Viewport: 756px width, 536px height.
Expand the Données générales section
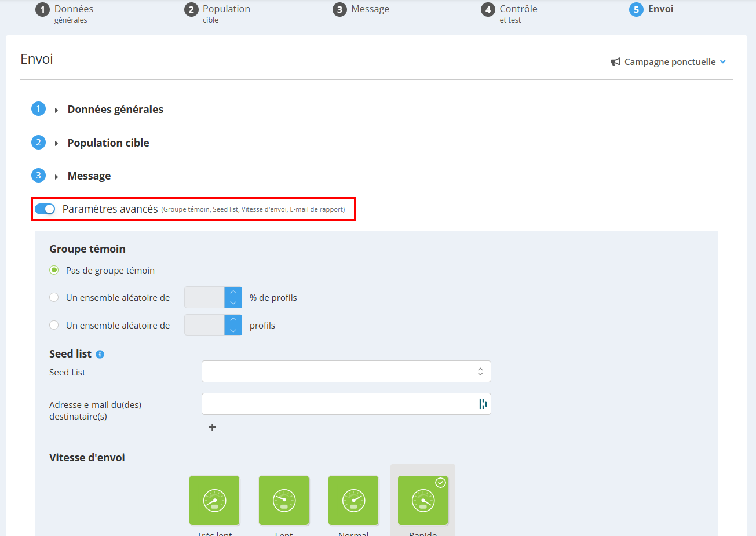[115, 110]
